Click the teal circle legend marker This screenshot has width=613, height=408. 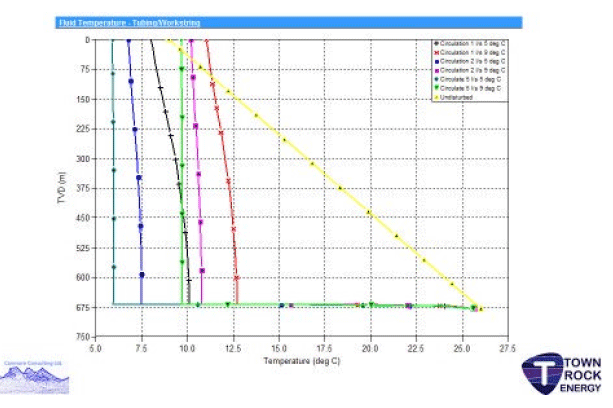(x=436, y=79)
